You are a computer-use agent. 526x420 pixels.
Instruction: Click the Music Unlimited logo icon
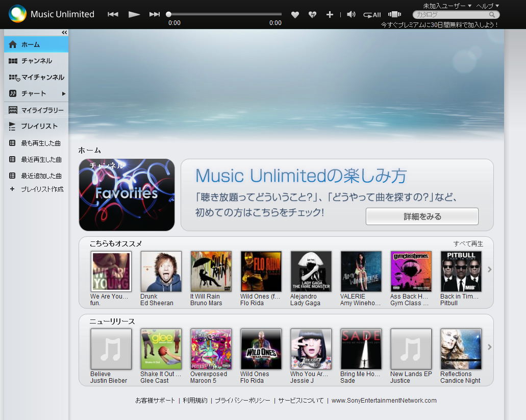17,14
